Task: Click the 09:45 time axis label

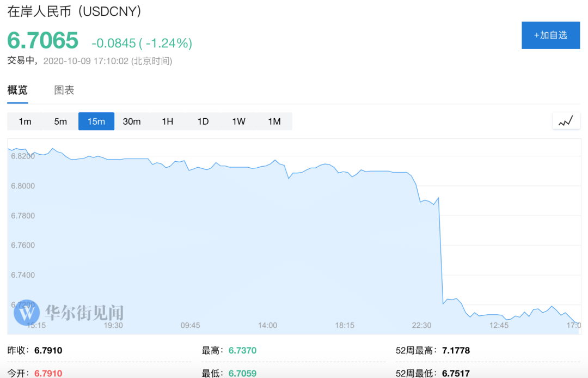Action: (191, 325)
